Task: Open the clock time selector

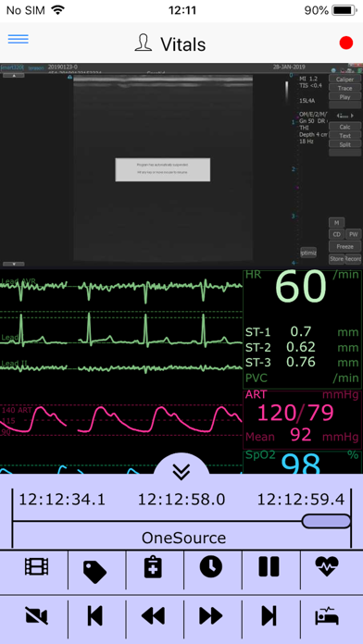Action: point(211,567)
